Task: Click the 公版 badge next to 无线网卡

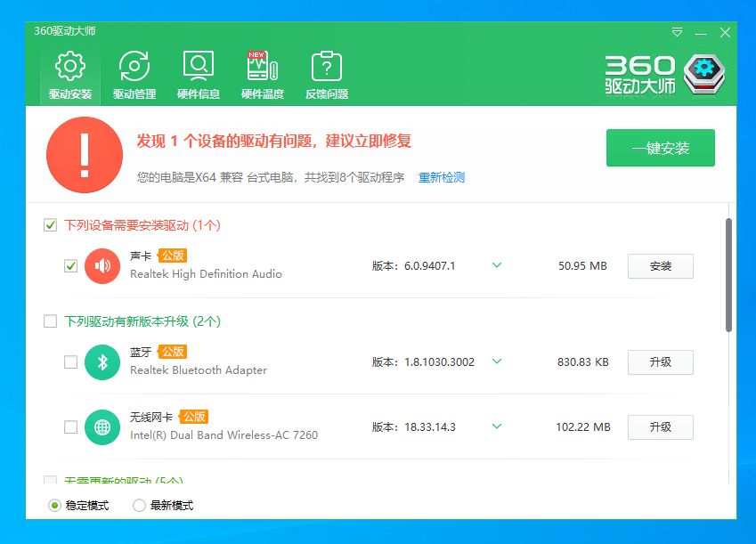Action: 194,416
